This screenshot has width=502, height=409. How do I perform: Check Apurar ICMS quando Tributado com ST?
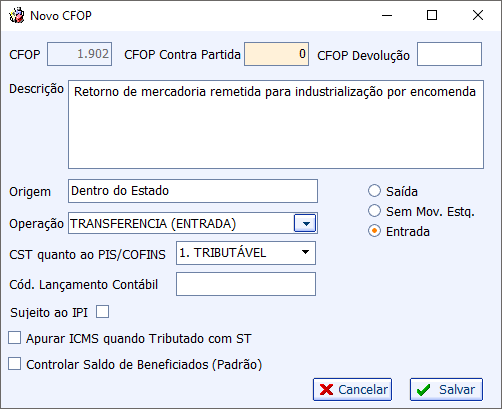(x=15, y=338)
